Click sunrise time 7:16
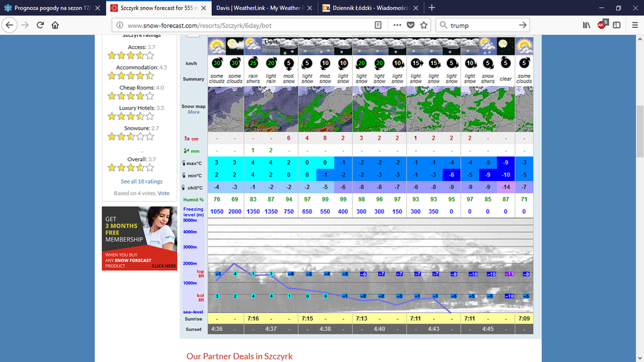644x362 pixels. [253, 318]
